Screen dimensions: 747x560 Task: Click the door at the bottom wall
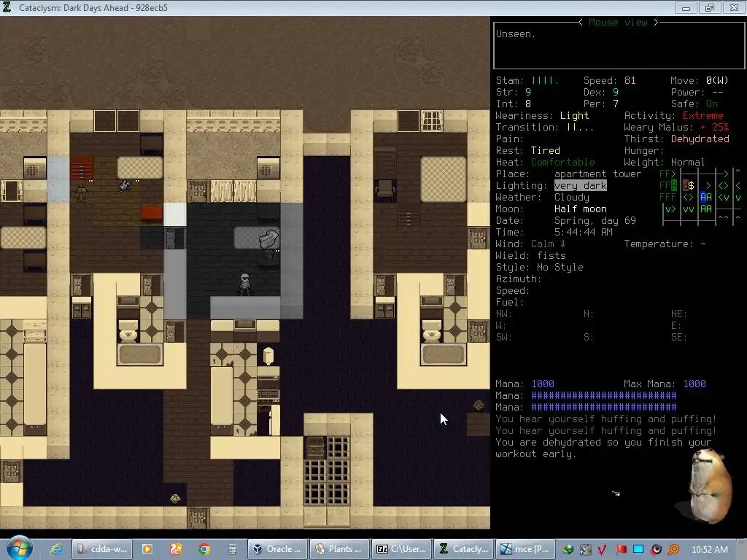[x=198, y=518]
